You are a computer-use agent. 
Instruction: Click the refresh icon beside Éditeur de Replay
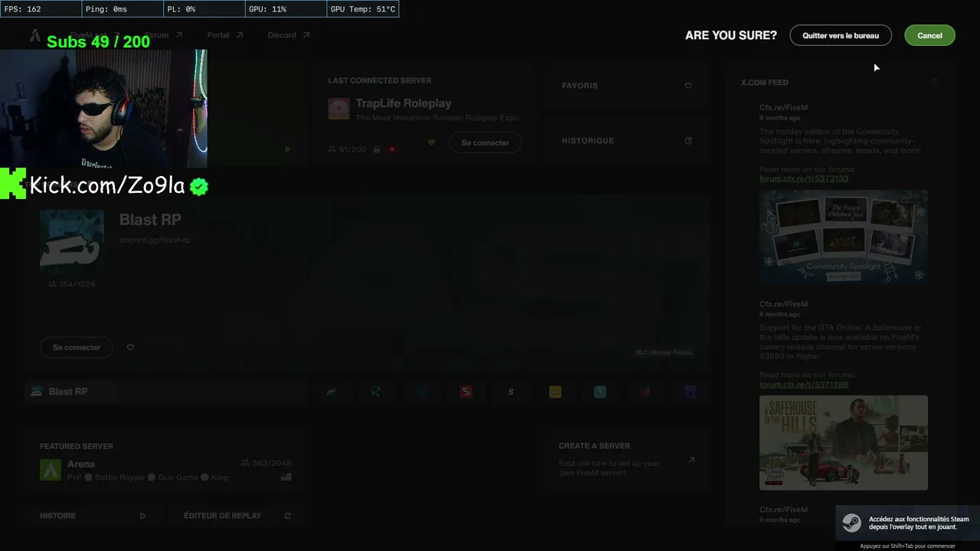click(288, 516)
